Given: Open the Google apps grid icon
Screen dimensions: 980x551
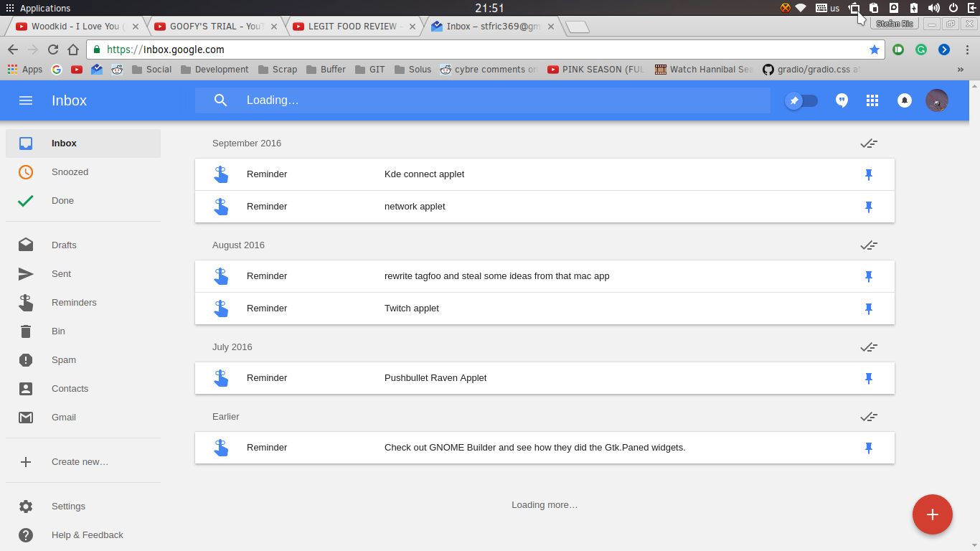Looking at the screenshot, I should click(872, 100).
